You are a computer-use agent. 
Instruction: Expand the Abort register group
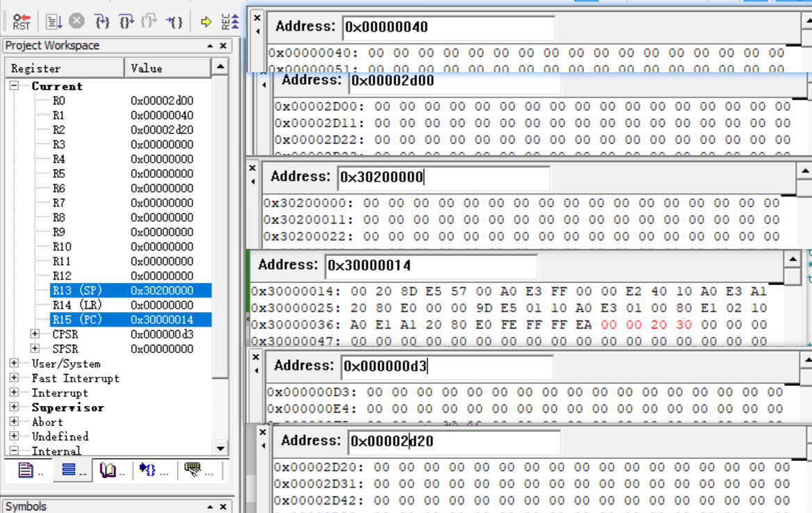(14, 421)
